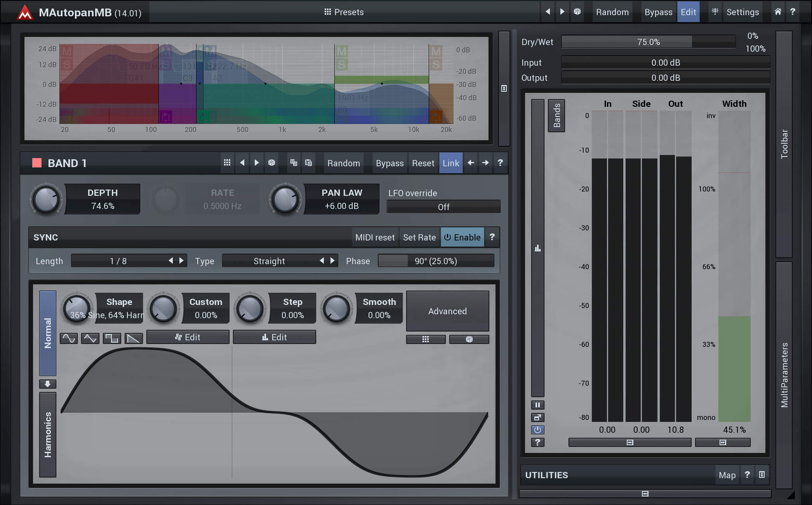
Task: Toggle Band 1 Bypass
Action: click(x=389, y=163)
